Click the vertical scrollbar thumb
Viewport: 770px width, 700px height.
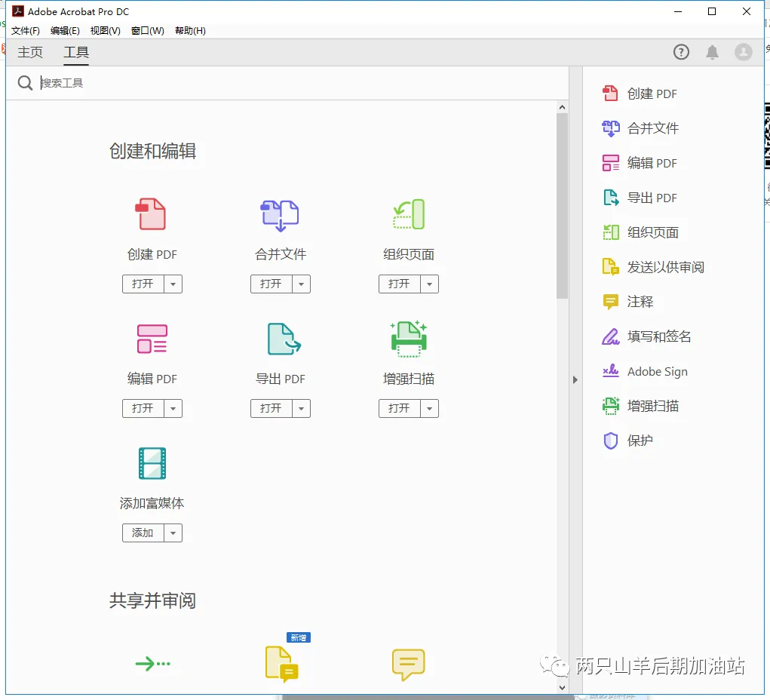click(563, 206)
